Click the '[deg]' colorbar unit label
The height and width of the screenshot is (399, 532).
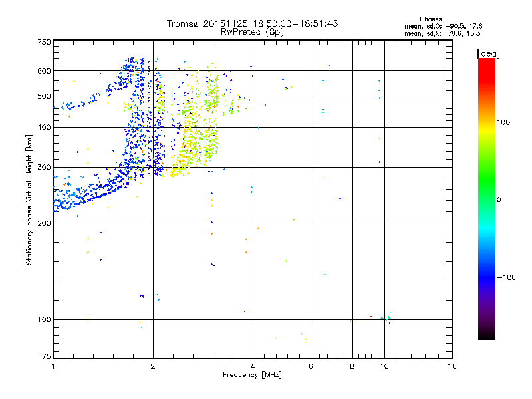pyautogui.click(x=488, y=53)
